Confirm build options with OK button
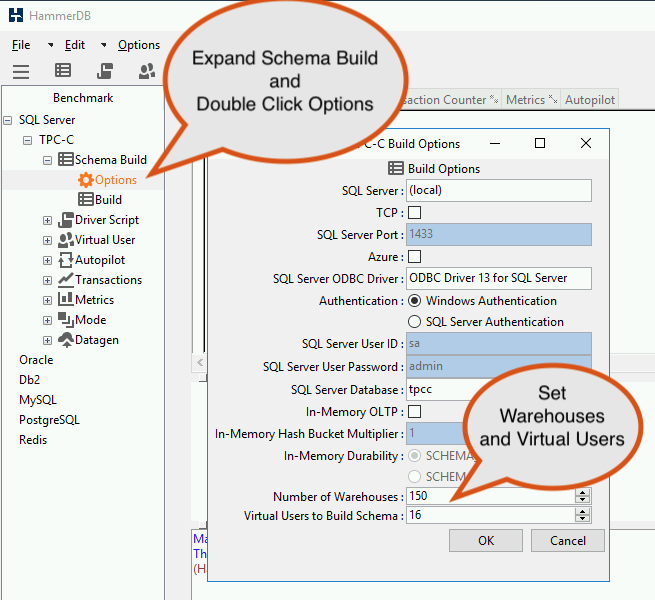 tap(486, 541)
